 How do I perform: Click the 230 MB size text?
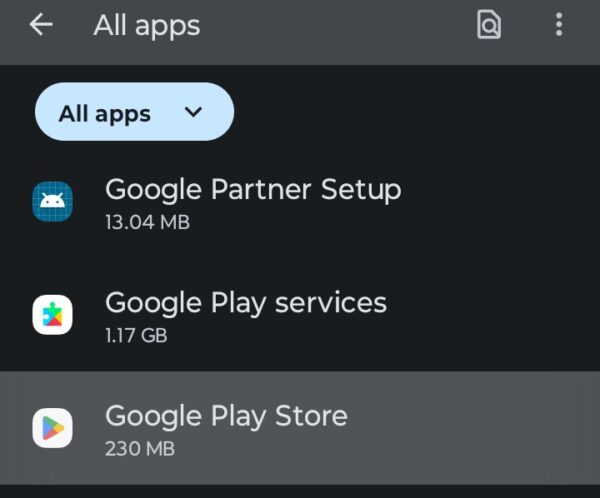140,448
